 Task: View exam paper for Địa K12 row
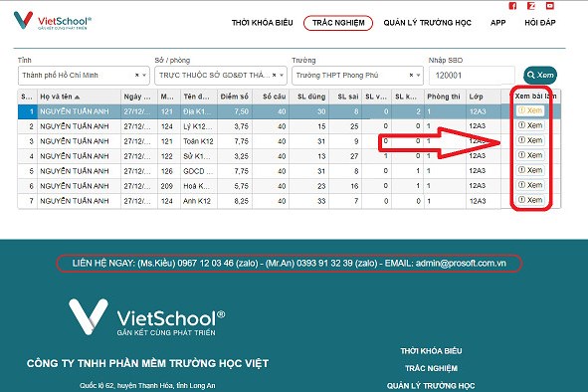point(530,110)
